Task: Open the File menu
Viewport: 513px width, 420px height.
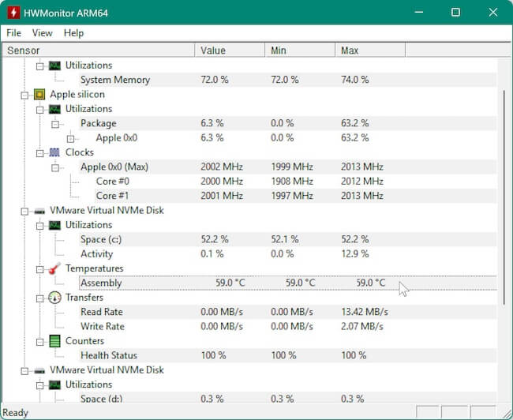Action: pyautogui.click(x=13, y=33)
